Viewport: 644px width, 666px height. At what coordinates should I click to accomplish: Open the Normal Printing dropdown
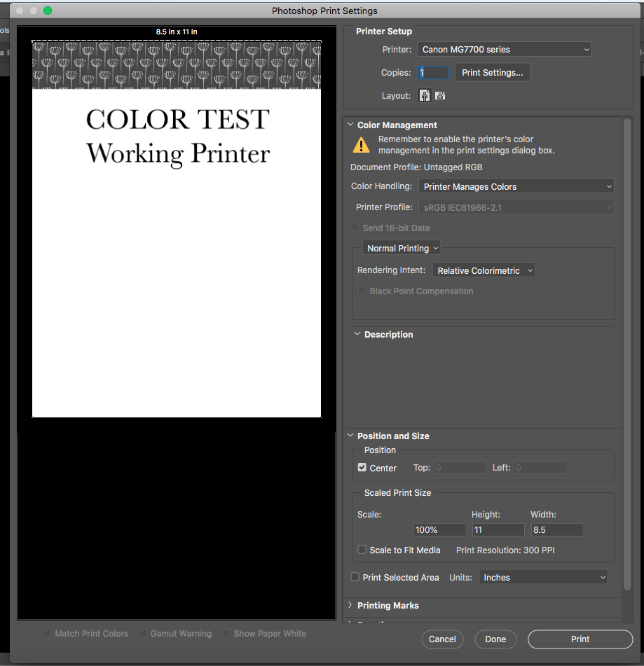click(x=401, y=248)
